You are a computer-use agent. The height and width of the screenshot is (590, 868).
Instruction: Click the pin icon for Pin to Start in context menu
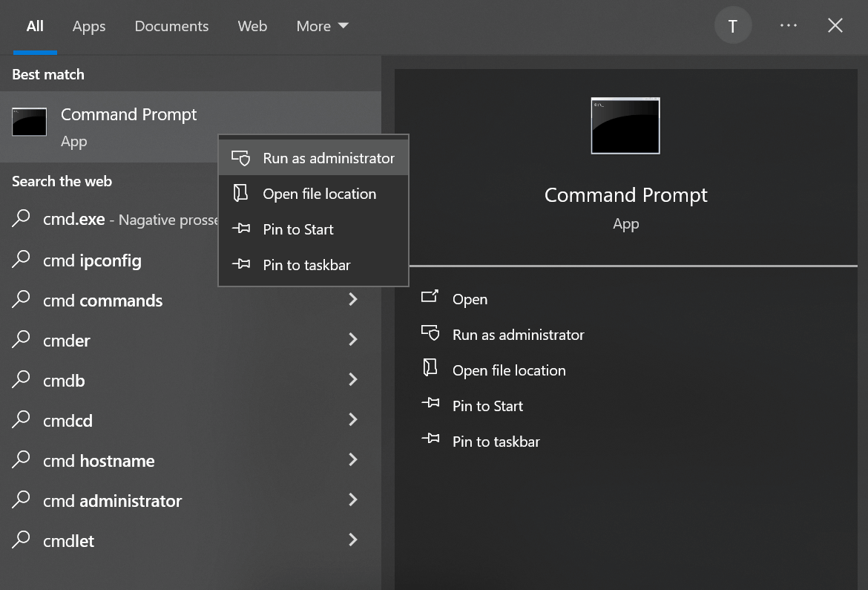click(x=241, y=229)
